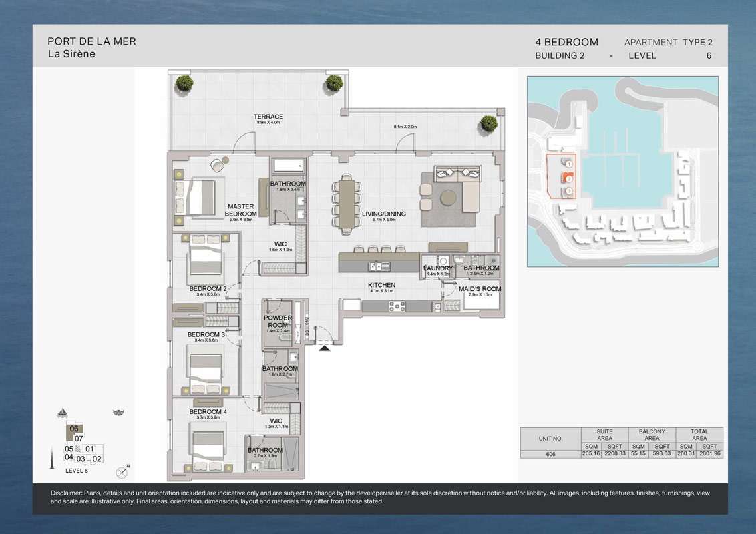Click the Master Bedroom label

240,210
